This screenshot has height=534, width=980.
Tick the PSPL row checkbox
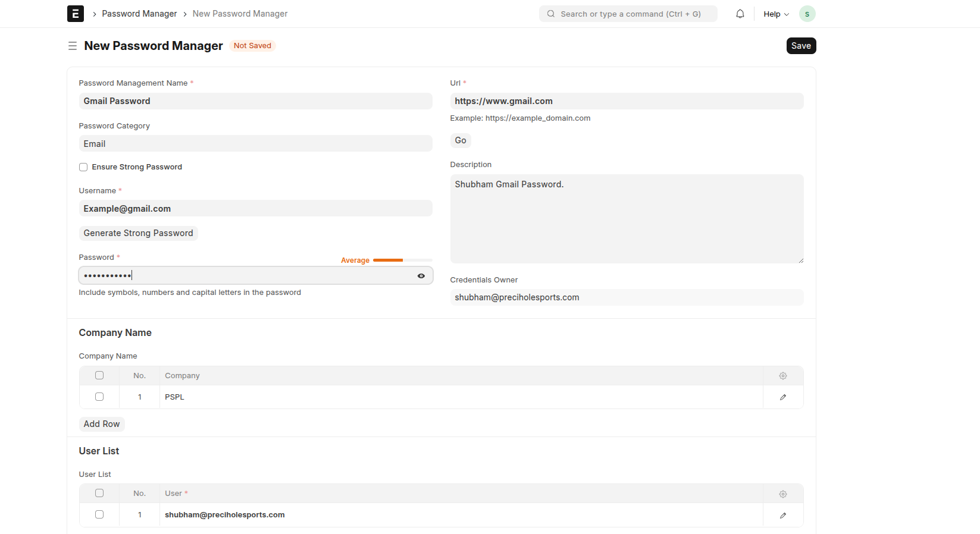click(x=99, y=397)
